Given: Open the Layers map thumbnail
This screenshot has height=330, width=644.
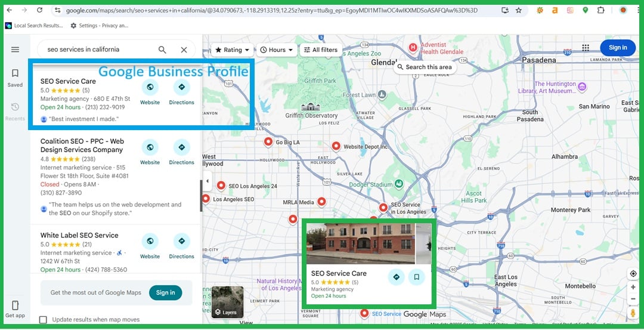Looking at the screenshot, I should coord(228,303).
